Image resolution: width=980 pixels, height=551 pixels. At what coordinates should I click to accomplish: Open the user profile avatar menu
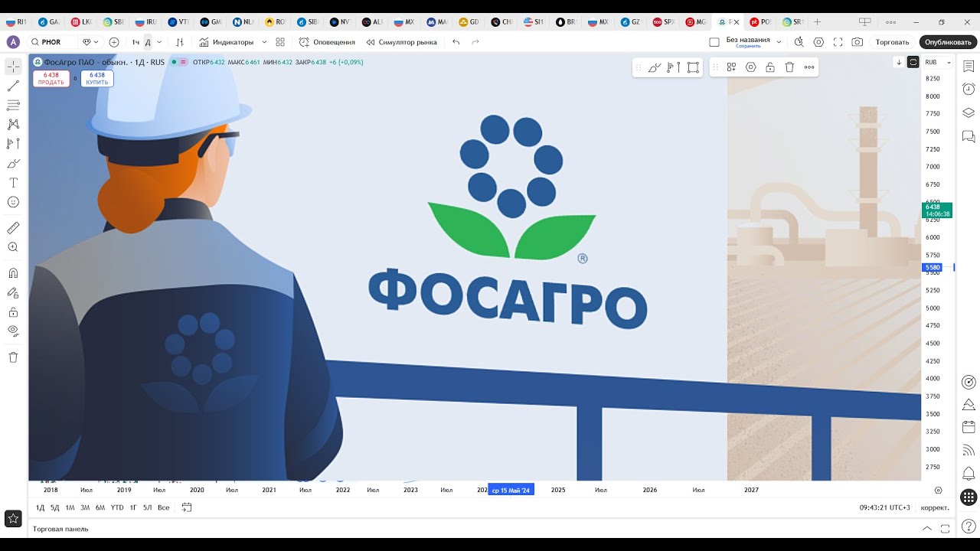(13, 42)
